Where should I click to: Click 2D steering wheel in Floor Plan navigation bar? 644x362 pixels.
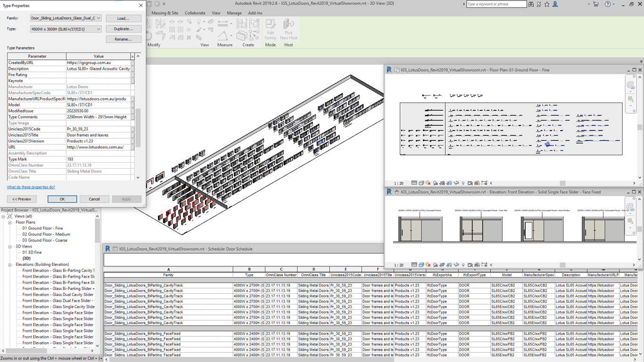point(630,85)
